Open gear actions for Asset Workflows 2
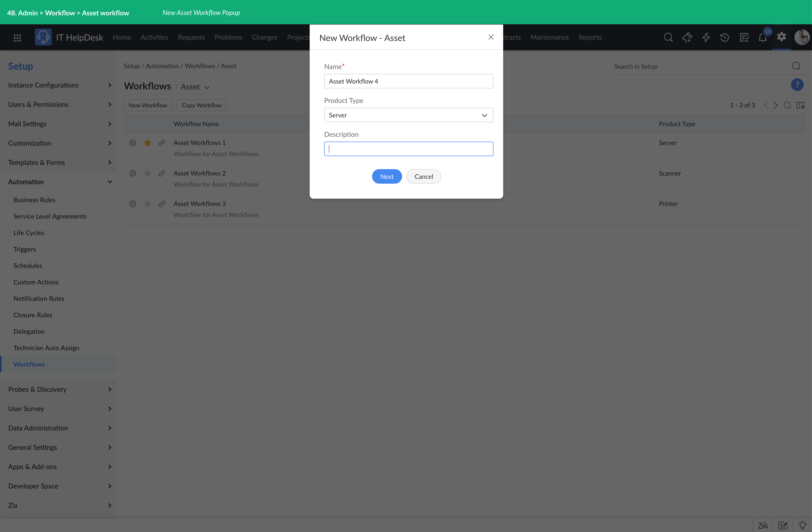 (x=133, y=173)
